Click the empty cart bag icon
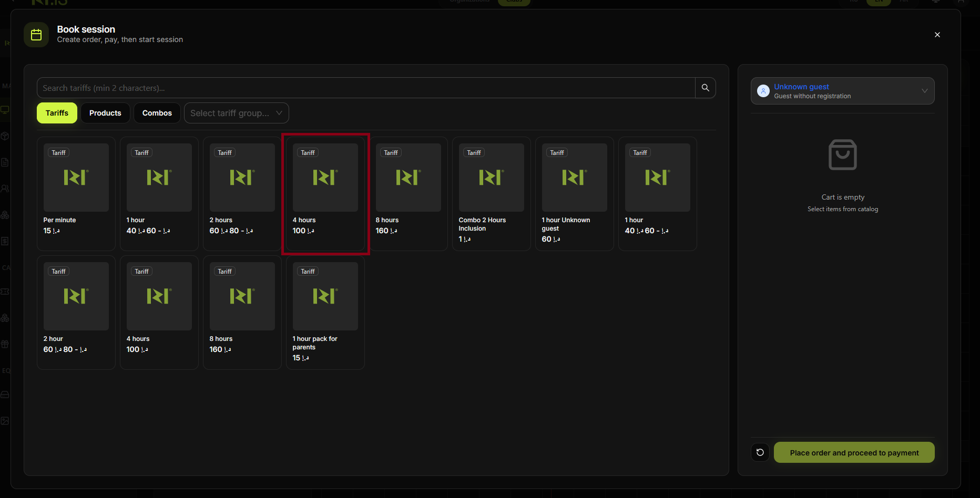This screenshot has width=980, height=498. point(842,155)
